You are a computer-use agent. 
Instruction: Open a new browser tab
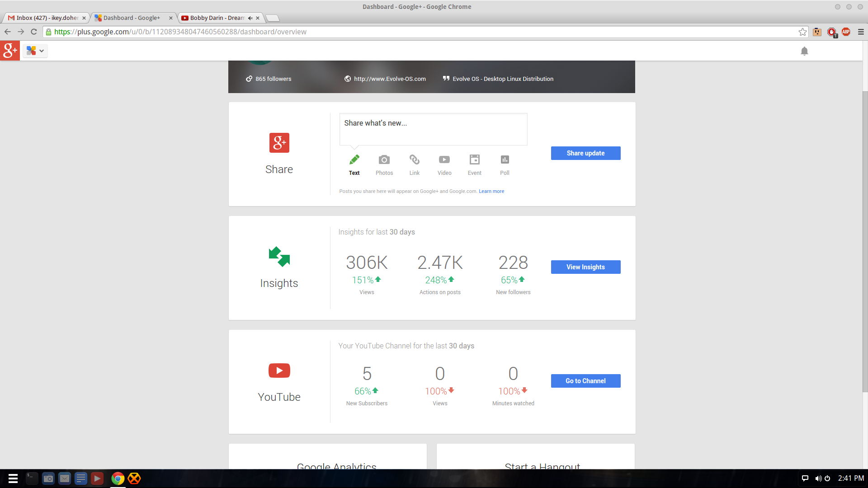[273, 18]
